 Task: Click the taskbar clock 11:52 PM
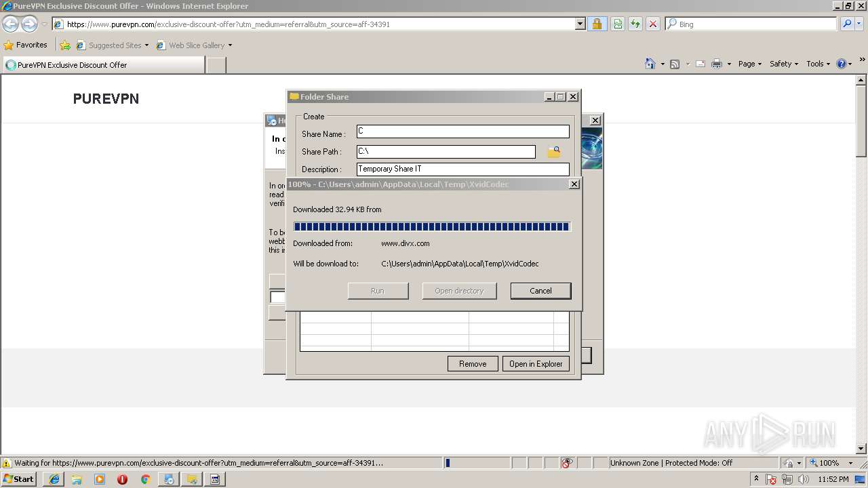click(833, 479)
